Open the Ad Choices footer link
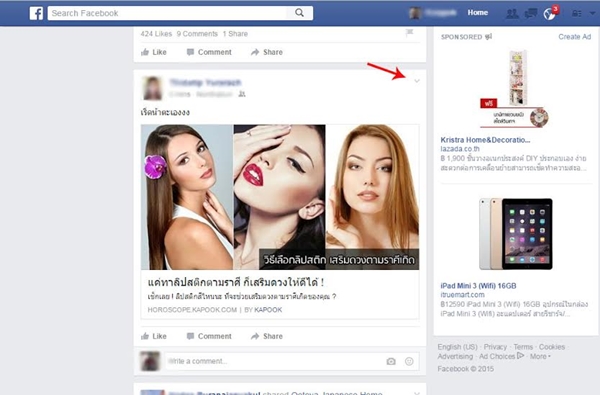 click(x=501, y=356)
